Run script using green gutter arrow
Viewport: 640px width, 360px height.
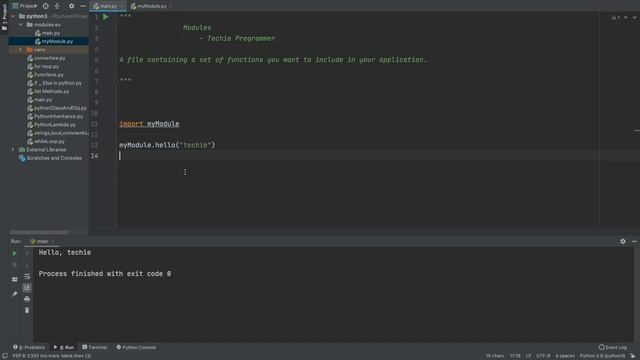point(106,17)
